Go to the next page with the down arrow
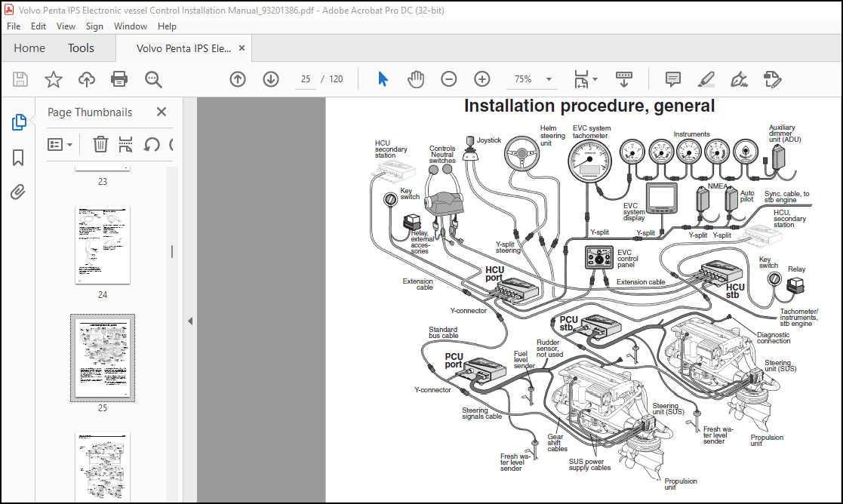Screen dimensions: 843x504 tap(271, 79)
